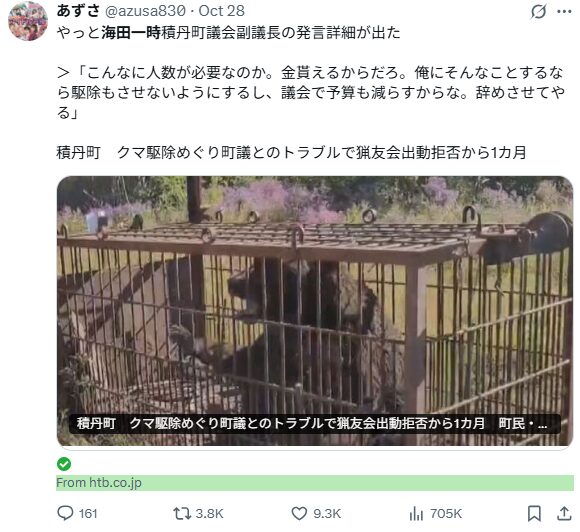Click the 705K views count
Screen dimensions: 580x532
pyautogui.click(x=446, y=514)
